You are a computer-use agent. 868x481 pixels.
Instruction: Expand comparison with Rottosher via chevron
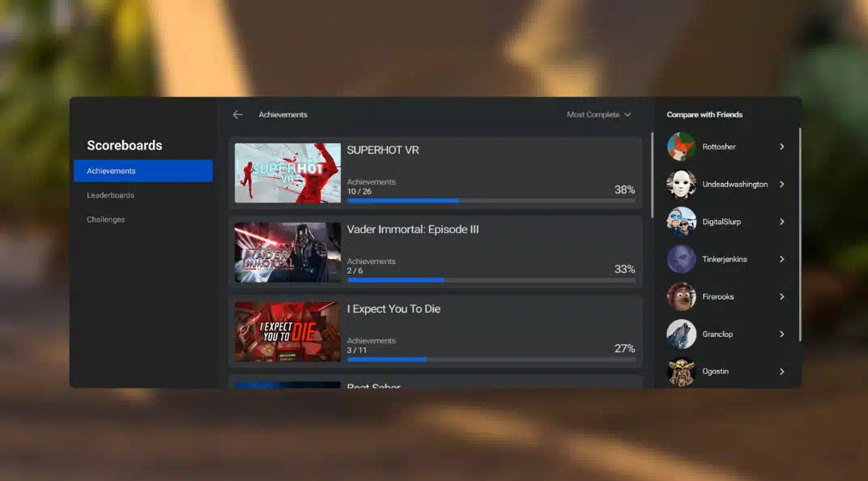point(781,147)
